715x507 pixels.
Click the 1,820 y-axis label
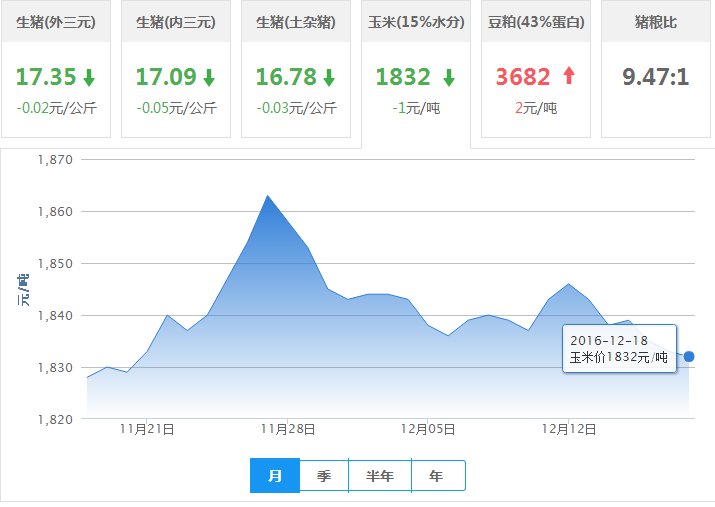[x=55, y=419]
